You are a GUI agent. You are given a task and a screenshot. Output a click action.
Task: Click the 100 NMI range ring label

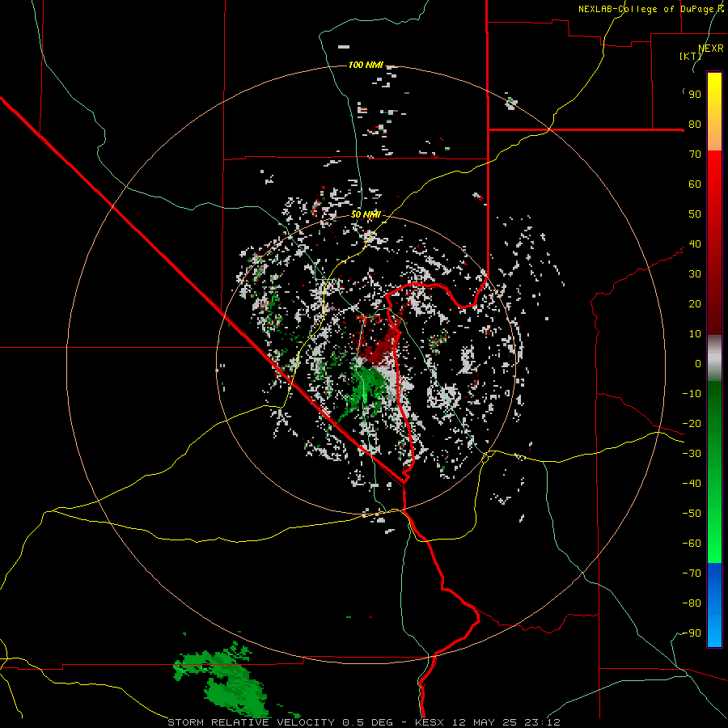pos(366,65)
